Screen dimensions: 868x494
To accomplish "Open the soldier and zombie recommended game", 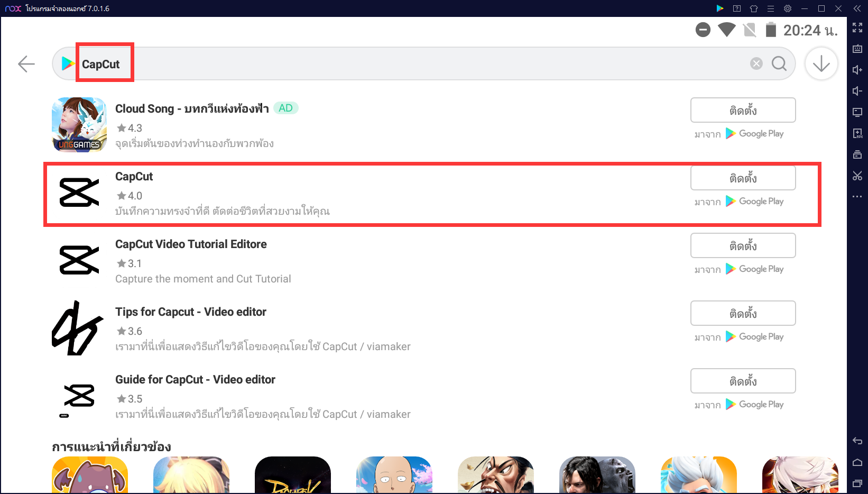I will click(597, 475).
